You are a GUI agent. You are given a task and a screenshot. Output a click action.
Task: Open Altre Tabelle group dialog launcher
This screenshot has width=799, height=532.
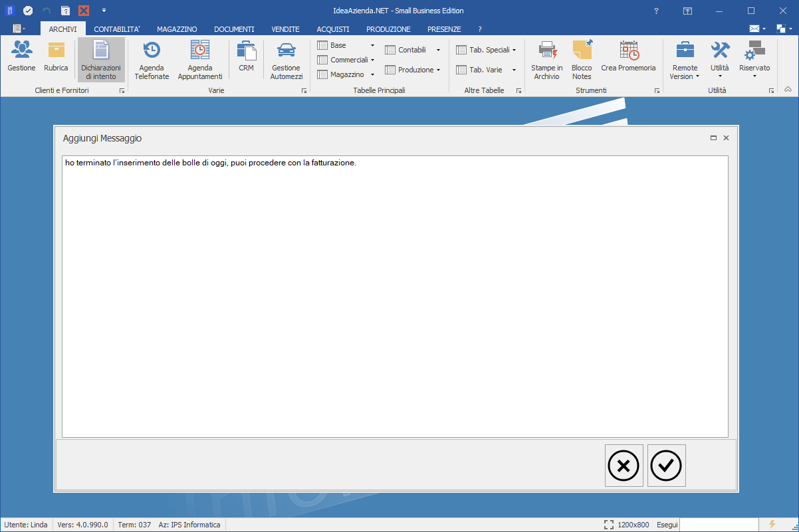click(x=518, y=90)
